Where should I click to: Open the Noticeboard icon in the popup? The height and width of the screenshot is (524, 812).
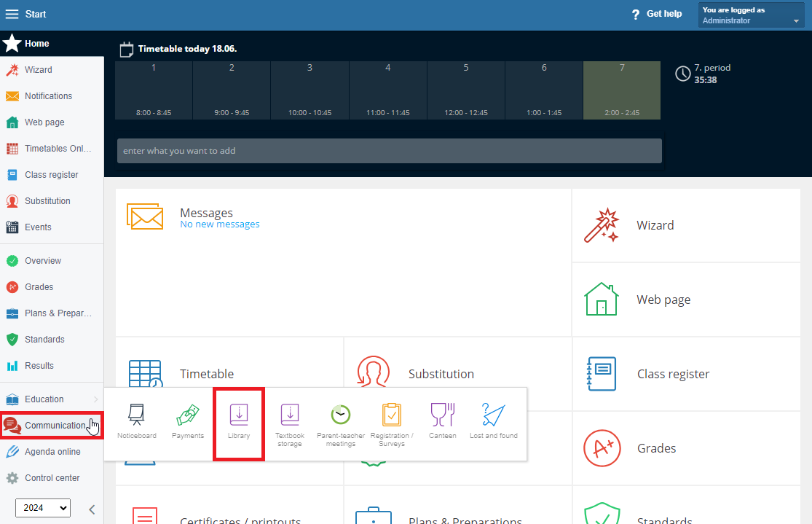coord(137,421)
